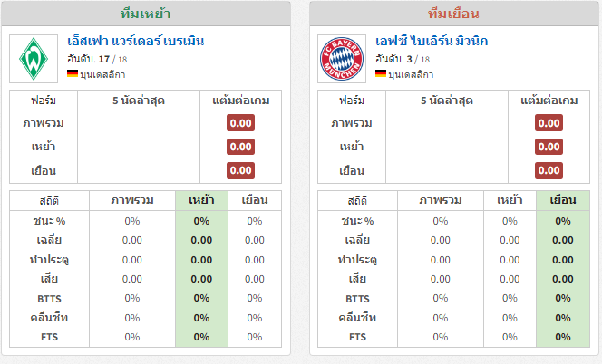Viewport: 602px width, 364px height.
Task: Click the Werder Bremen club logo
Action: coord(34,59)
